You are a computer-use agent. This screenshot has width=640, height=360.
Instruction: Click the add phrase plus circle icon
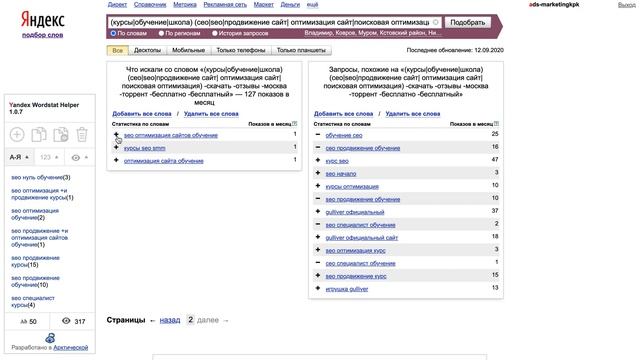pyautogui.click(x=17, y=135)
